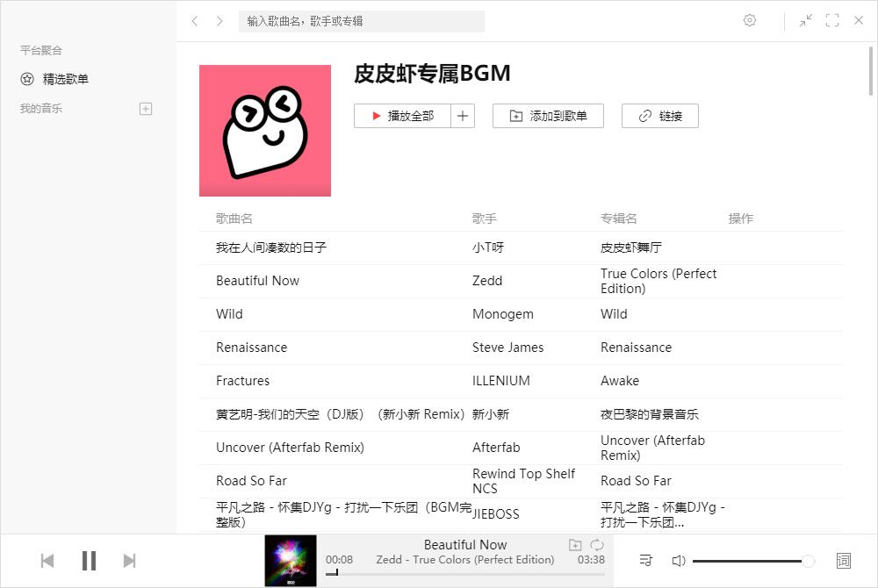Mute the volume speaker icon
The height and width of the screenshot is (588, 878).
[x=678, y=561]
